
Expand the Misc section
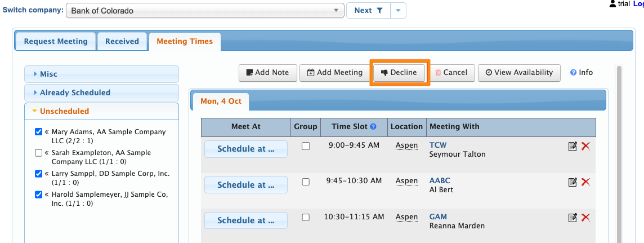click(x=48, y=74)
